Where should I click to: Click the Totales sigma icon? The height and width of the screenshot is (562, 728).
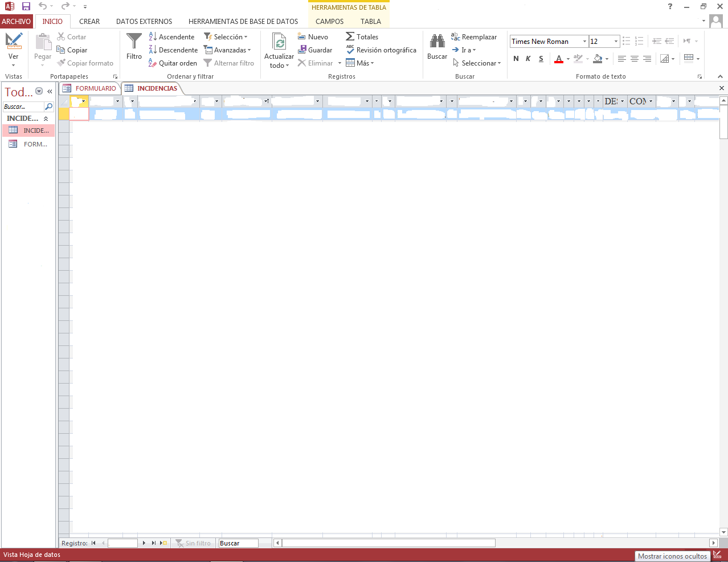pos(350,36)
